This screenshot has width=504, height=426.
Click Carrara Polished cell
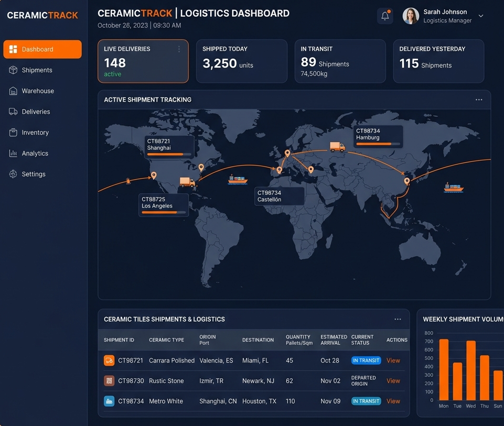[x=171, y=361]
